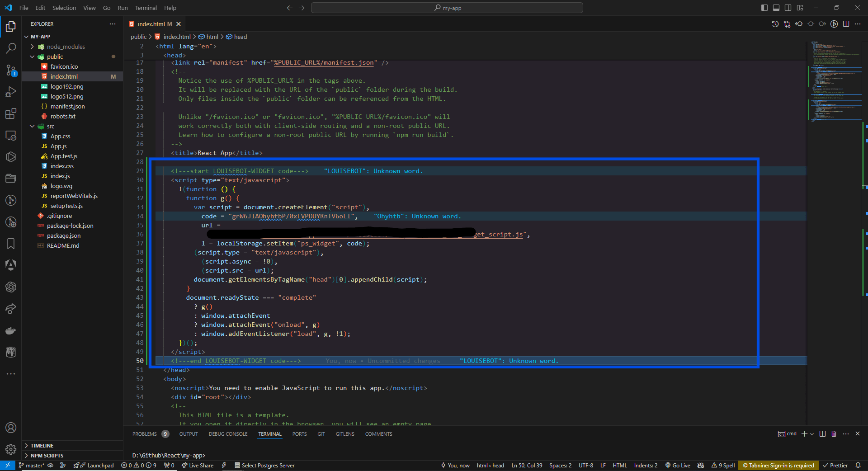Click the New Terminal plus icon
Image resolution: width=868 pixels, height=471 pixels.
click(x=804, y=433)
